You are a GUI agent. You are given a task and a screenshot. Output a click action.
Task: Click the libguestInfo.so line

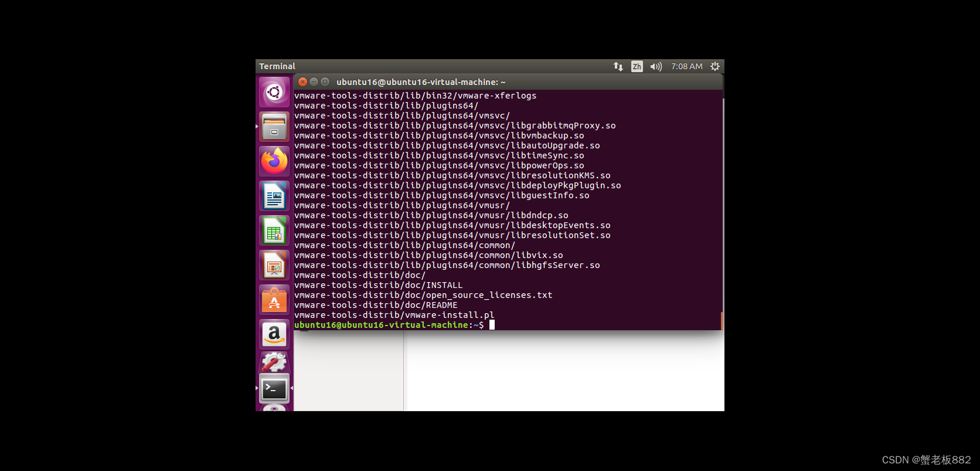pyautogui.click(x=442, y=195)
